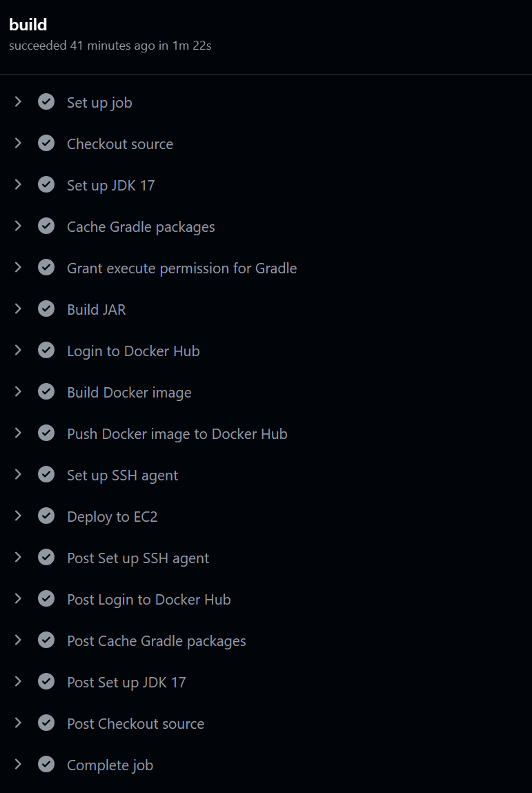
Task: Expand the Set up SSH agent chevron
Action: coord(18,474)
